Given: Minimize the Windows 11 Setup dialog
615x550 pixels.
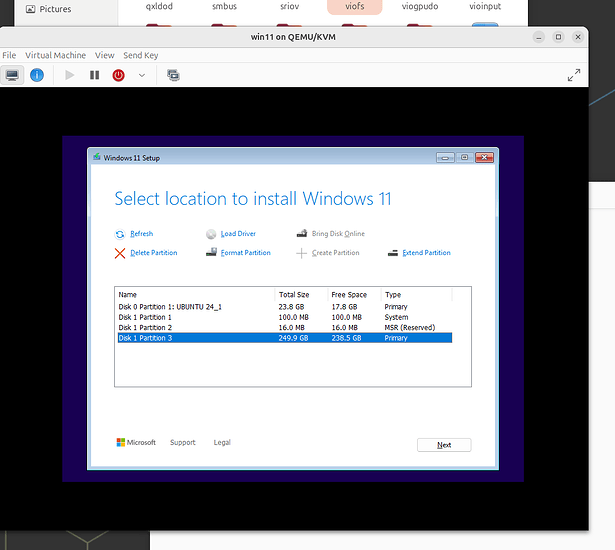Looking at the screenshot, I should (445, 158).
